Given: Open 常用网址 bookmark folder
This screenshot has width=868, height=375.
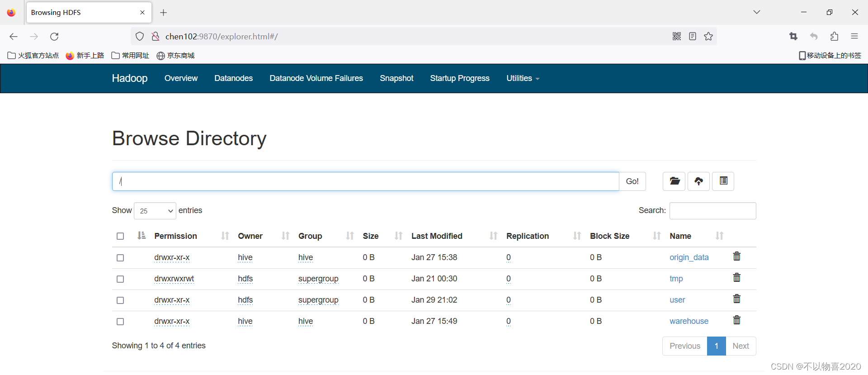Looking at the screenshot, I should pos(130,56).
